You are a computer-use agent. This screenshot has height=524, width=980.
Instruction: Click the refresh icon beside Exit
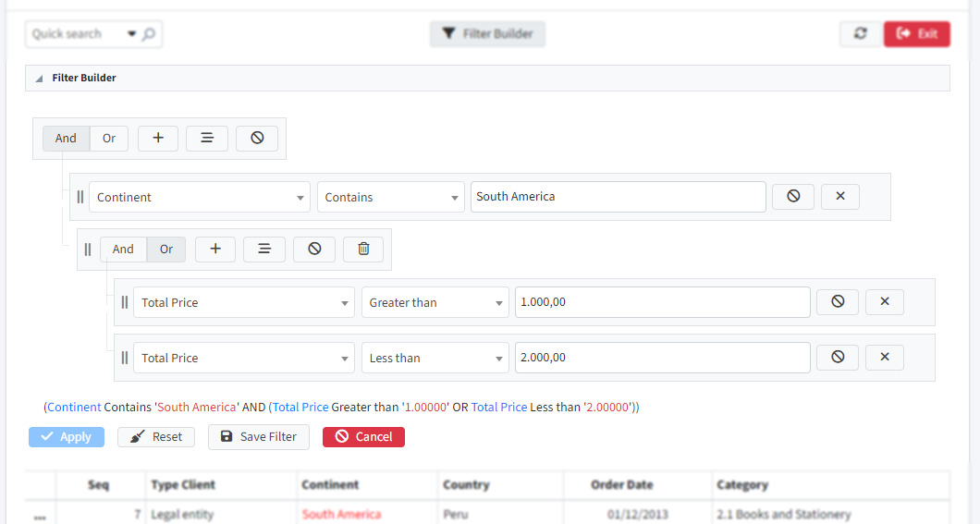(x=860, y=34)
